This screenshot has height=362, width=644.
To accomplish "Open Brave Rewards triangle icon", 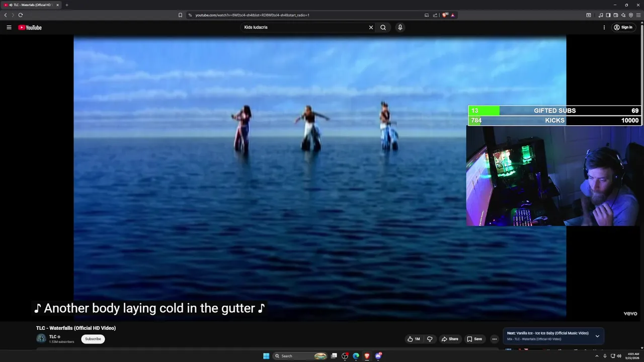I will click(x=453, y=15).
